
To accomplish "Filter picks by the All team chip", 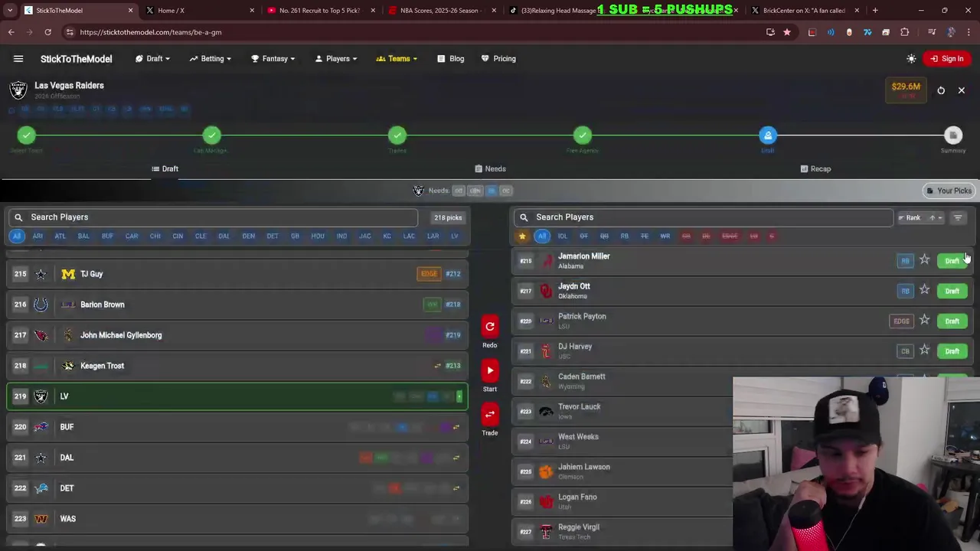I will point(17,236).
